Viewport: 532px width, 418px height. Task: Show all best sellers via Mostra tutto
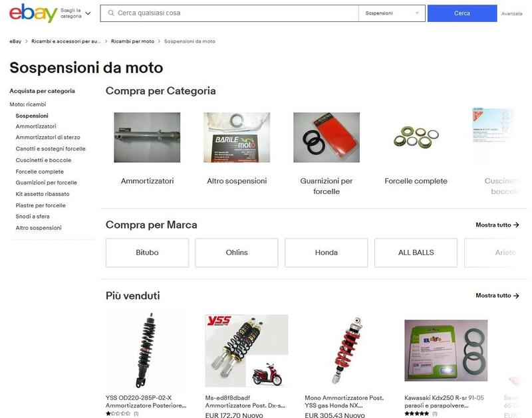(497, 296)
